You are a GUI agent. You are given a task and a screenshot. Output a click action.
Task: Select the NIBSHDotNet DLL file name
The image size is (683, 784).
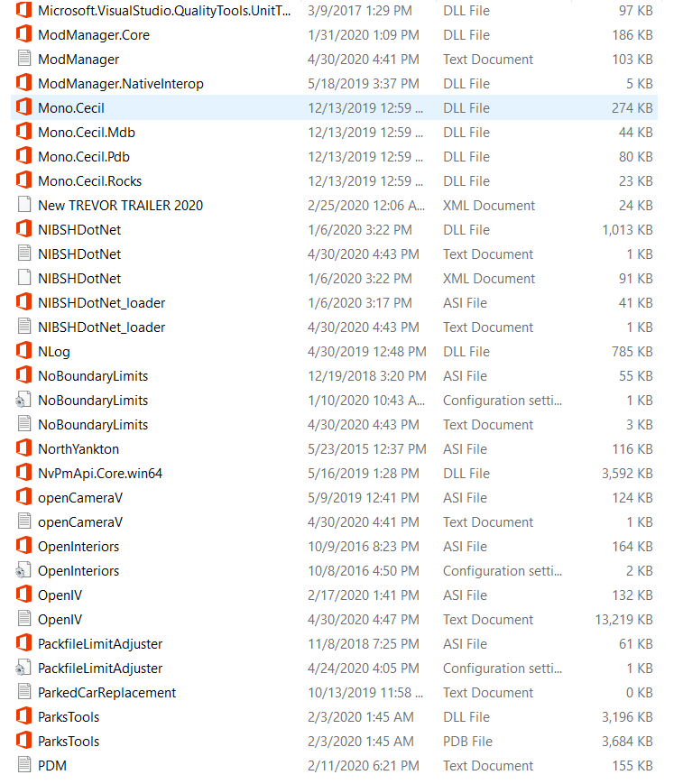click(79, 229)
